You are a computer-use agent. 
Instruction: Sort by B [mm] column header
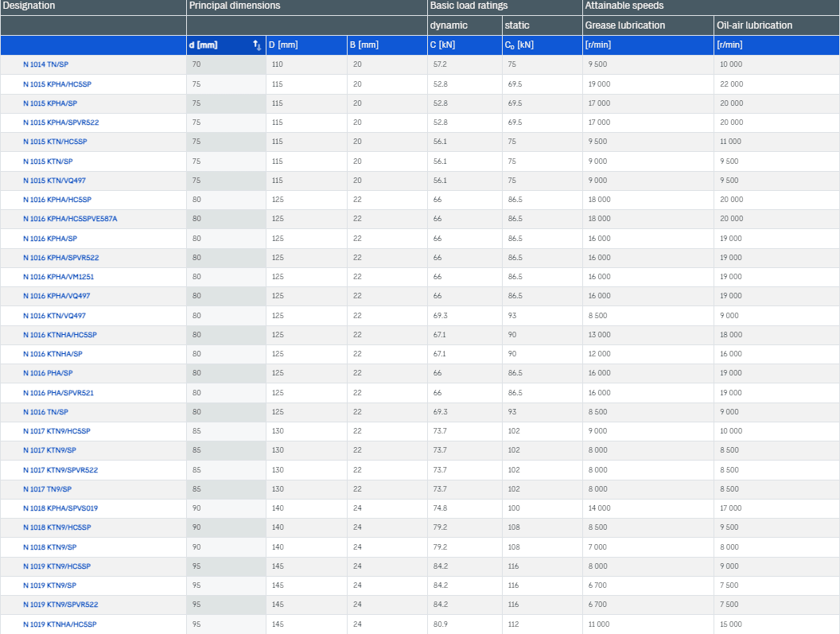(364, 45)
